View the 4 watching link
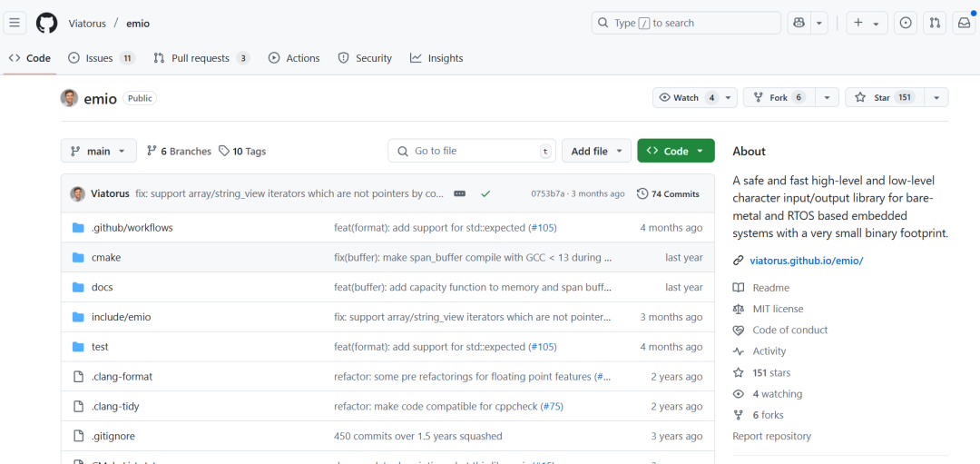 point(778,394)
